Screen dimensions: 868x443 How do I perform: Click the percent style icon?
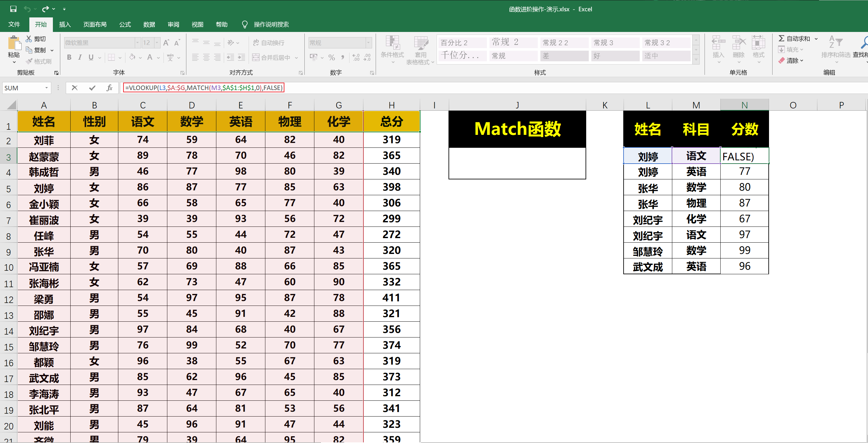[x=331, y=58]
